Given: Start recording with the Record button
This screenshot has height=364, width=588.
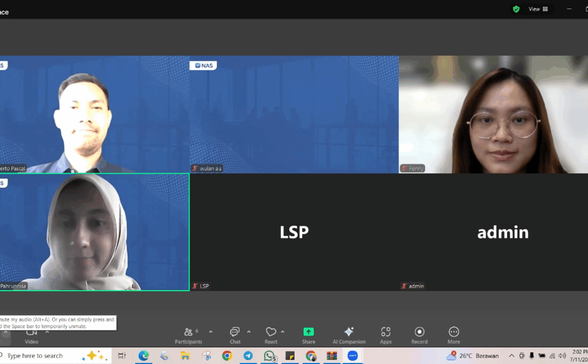Looking at the screenshot, I should pyautogui.click(x=419, y=335).
